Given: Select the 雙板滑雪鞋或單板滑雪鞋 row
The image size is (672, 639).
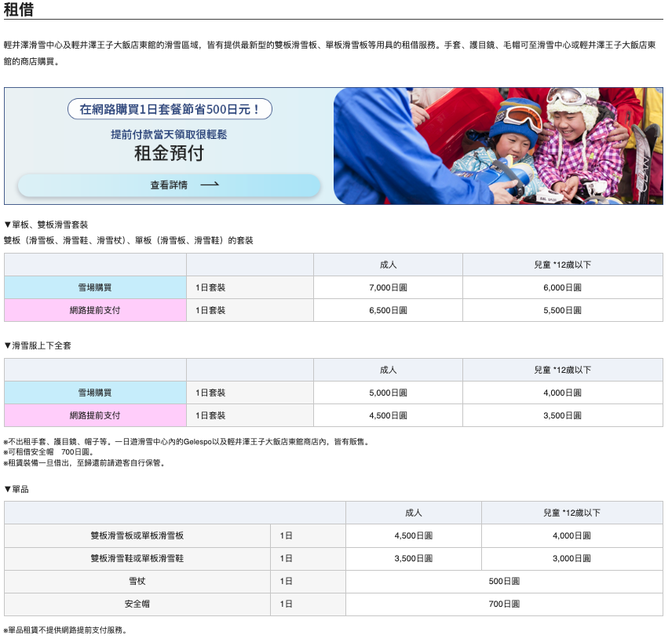Looking at the screenshot, I should [x=135, y=558].
